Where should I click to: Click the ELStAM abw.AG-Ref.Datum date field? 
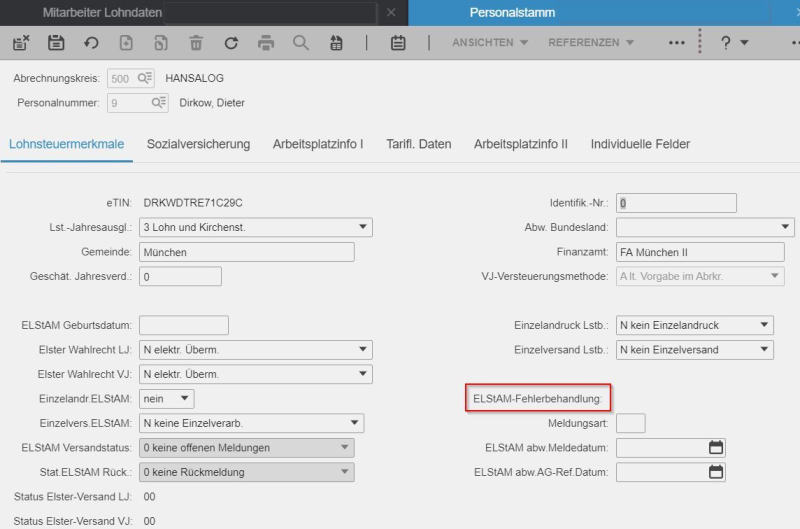tap(670, 472)
